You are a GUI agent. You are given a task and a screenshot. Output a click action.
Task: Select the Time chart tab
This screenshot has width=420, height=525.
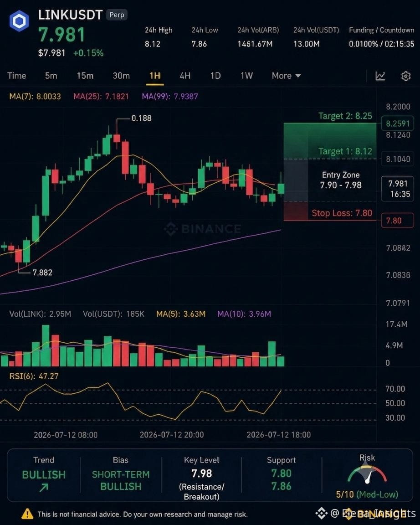pyautogui.click(x=17, y=76)
